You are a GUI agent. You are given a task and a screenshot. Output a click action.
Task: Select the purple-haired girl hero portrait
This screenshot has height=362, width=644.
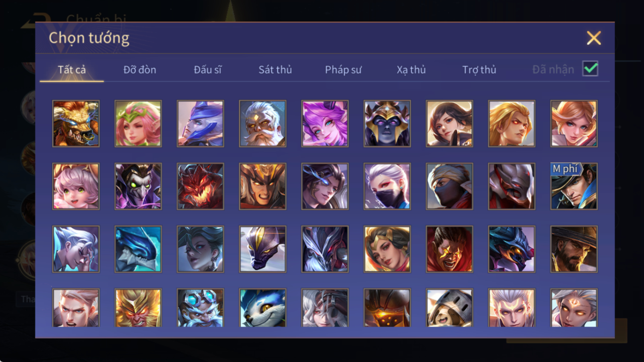325,124
